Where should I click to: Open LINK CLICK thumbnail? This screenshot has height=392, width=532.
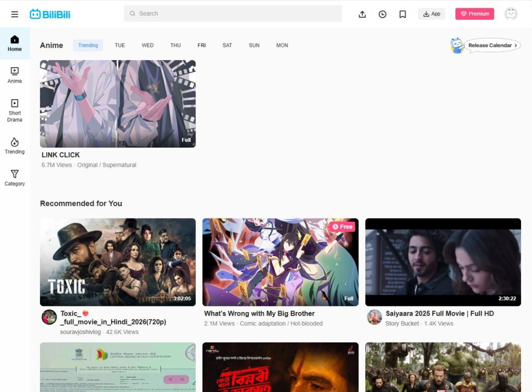point(118,104)
